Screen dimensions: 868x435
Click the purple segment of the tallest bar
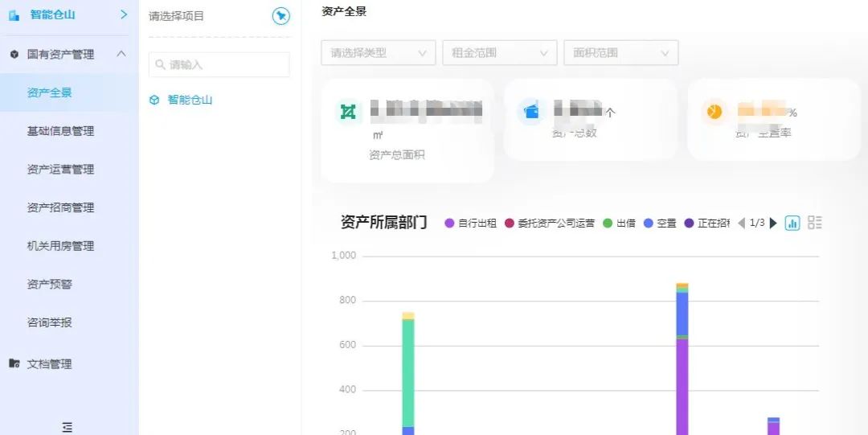coord(682,387)
